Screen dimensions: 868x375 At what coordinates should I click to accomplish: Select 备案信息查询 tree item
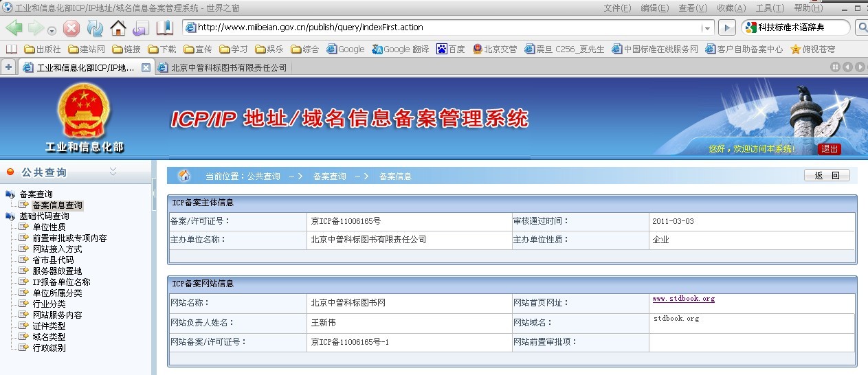coord(58,205)
